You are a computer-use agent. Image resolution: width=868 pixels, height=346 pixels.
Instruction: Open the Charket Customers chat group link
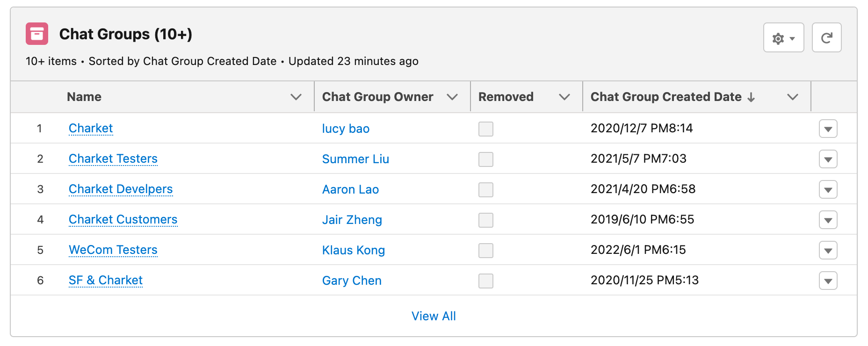[x=123, y=219]
